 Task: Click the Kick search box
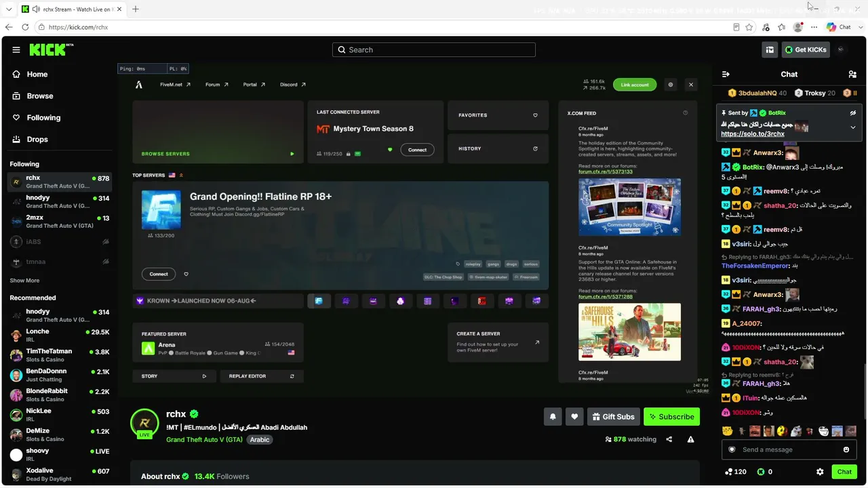pos(434,49)
